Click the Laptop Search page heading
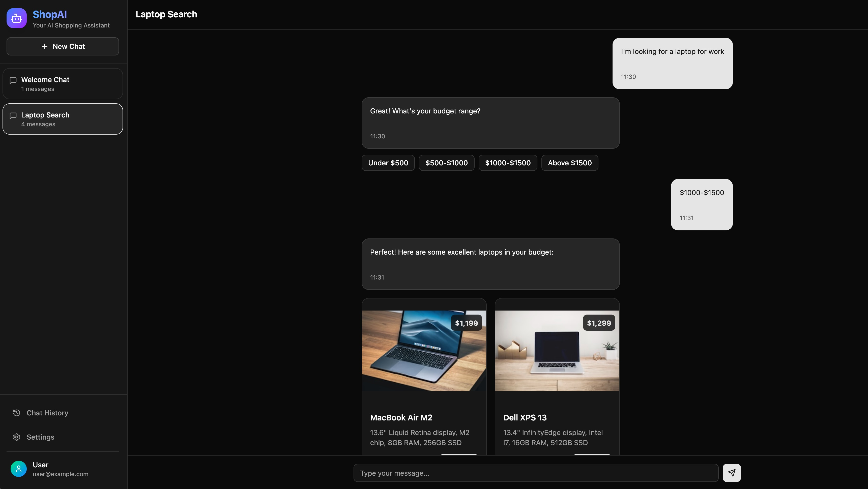The width and height of the screenshot is (868, 489). 166,14
